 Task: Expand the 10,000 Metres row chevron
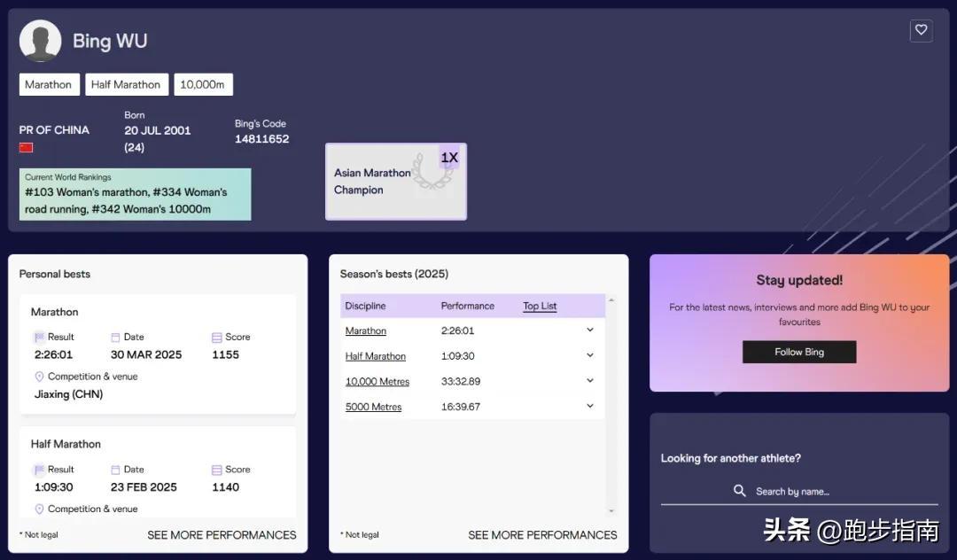point(590,381)
